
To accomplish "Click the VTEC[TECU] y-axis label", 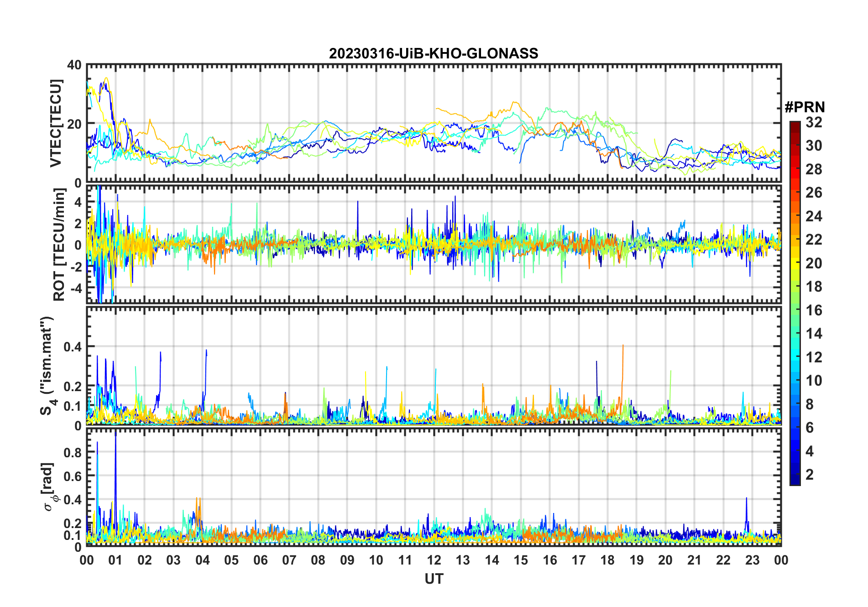I will [56, 123].
